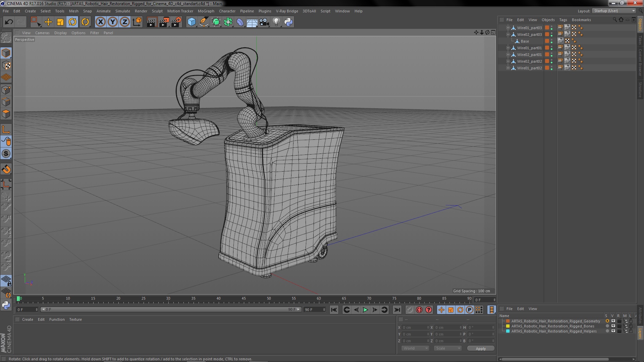644x362 pixels.
Task: Click the Apply button
Action: click(x=480, y=349)
